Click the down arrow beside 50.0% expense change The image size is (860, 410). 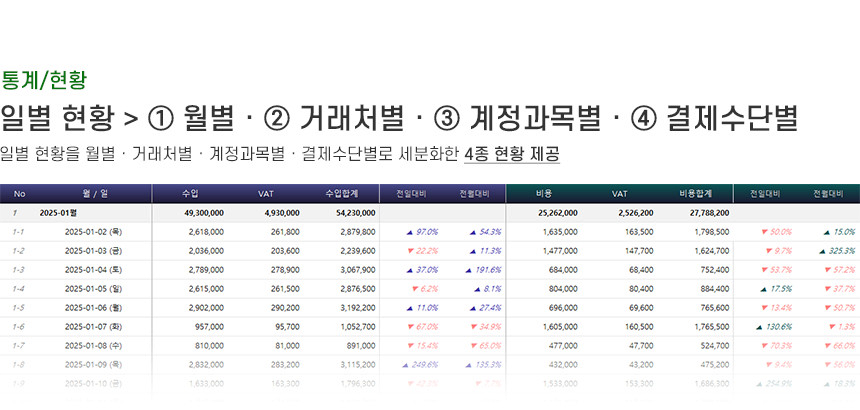click(x=765, y=231)
